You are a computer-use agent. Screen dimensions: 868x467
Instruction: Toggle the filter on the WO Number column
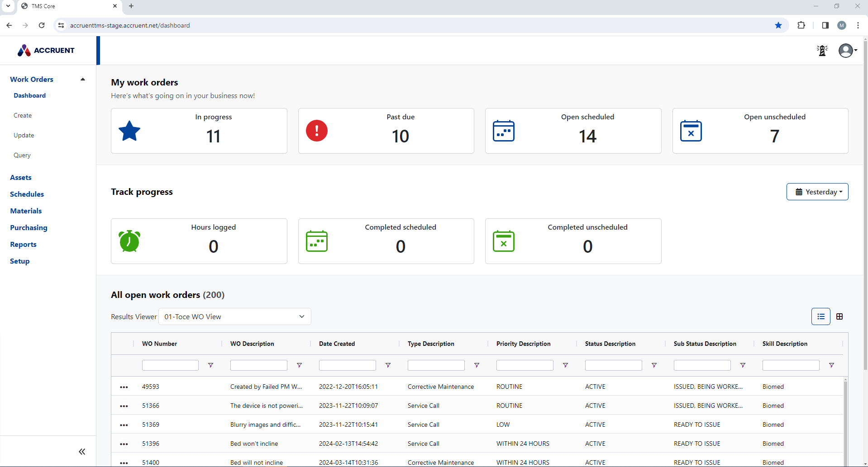[x=210, y=365]
